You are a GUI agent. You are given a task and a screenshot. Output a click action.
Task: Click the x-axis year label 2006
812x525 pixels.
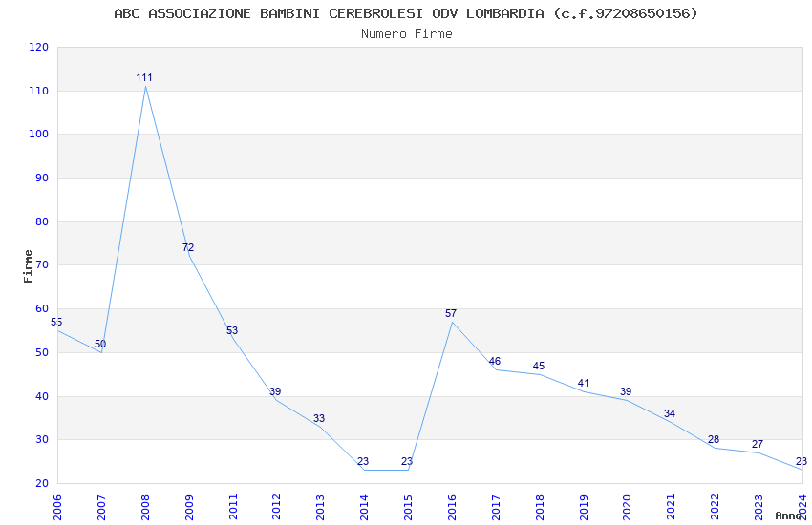(x=57, y=508)
